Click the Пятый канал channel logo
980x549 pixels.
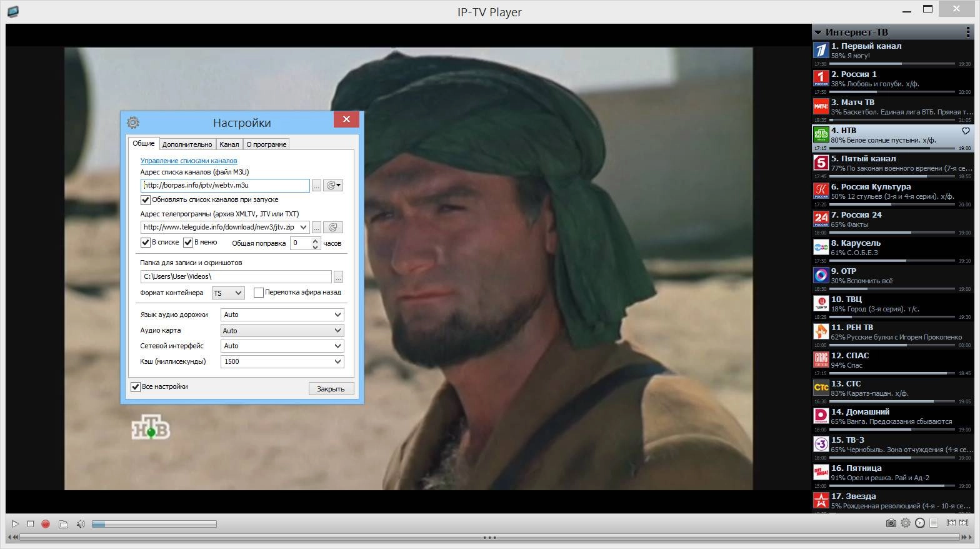[821, 163]
